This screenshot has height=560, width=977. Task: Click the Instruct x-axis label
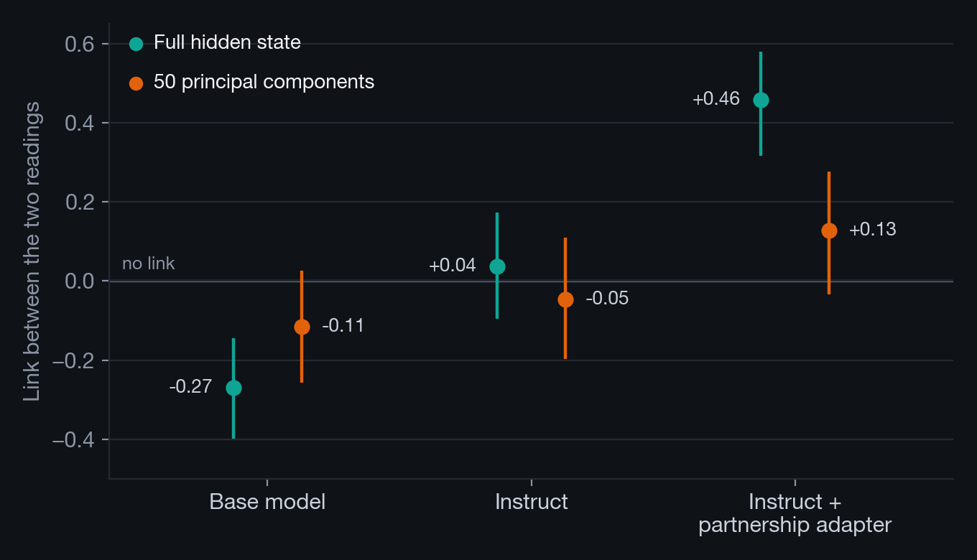(532, 501)
